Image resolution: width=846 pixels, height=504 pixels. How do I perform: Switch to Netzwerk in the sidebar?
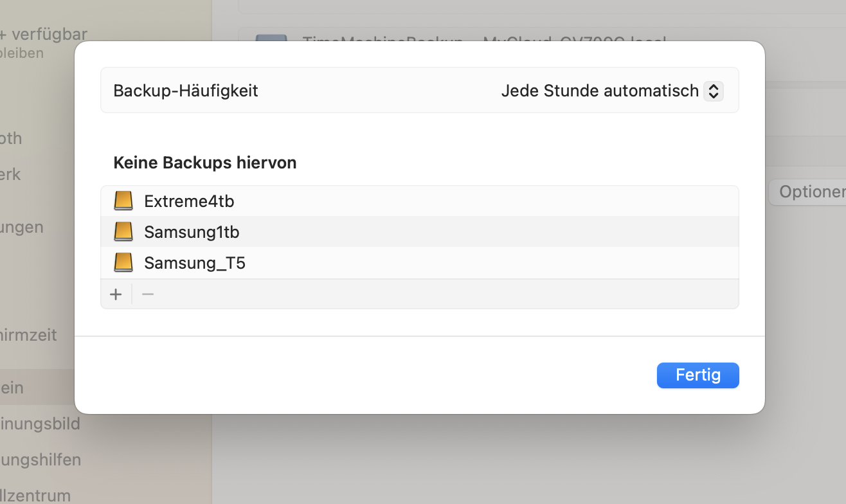pyautogui.click(x=11, y=174)
